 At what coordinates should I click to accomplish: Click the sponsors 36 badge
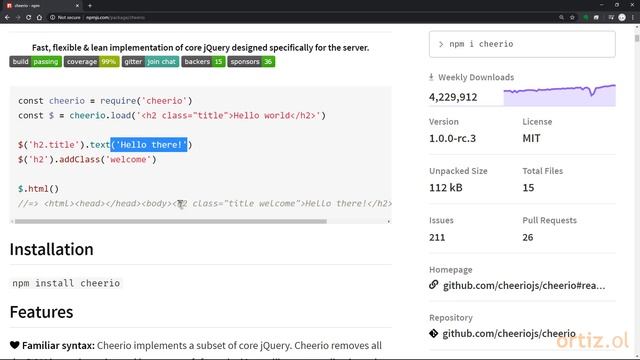tap(251, 62)
